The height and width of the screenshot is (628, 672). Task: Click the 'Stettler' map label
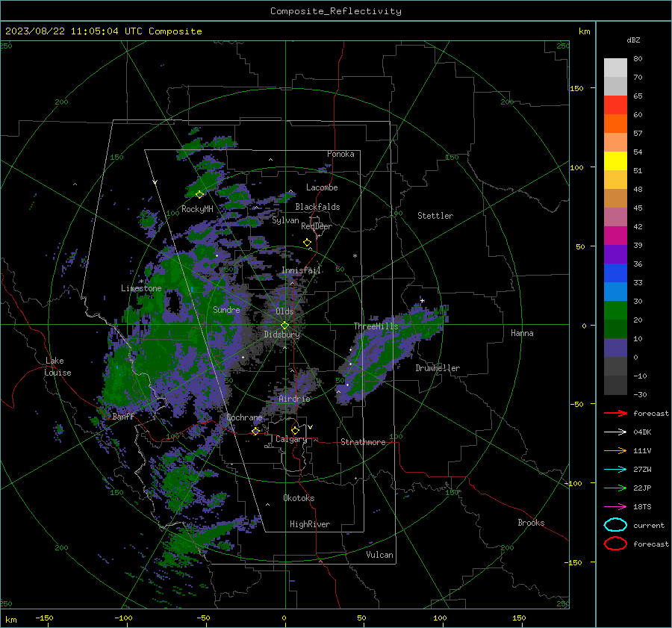click(435, 216)
